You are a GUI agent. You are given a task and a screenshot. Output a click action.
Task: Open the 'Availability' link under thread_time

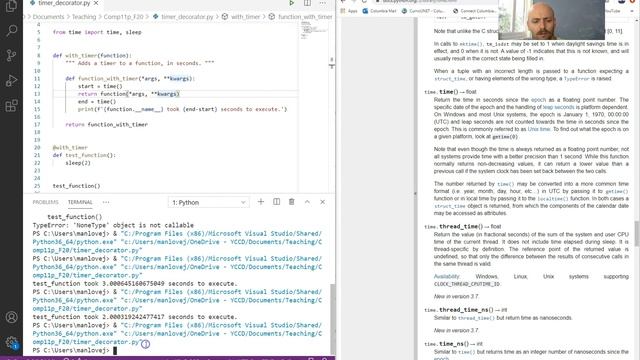pyautogui.click(x=446, y=276)
